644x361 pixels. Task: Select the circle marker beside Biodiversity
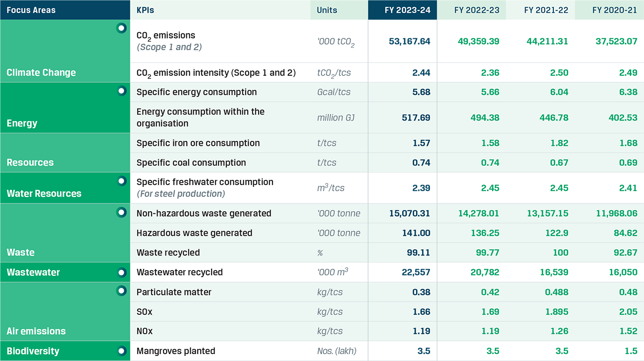click(121, 351)
